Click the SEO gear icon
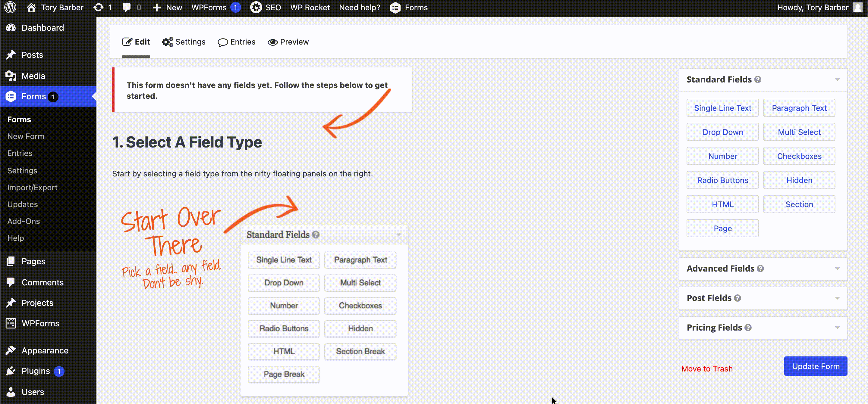This screenshot has height=404, width=868. (x=256, y=8)
